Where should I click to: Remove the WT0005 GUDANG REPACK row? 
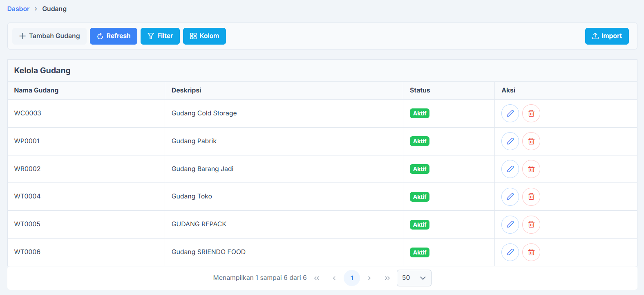pyautogui.click(x=531, y=225)
